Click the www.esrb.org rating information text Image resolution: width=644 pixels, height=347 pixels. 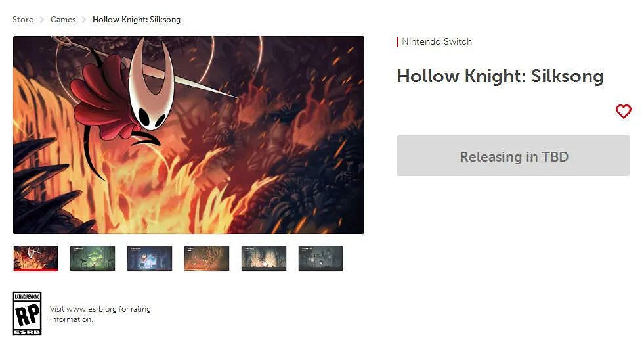[x=100, y=314]
